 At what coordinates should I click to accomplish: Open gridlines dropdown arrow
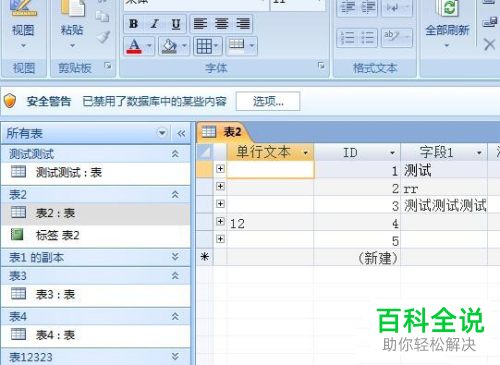click(217, 45)
